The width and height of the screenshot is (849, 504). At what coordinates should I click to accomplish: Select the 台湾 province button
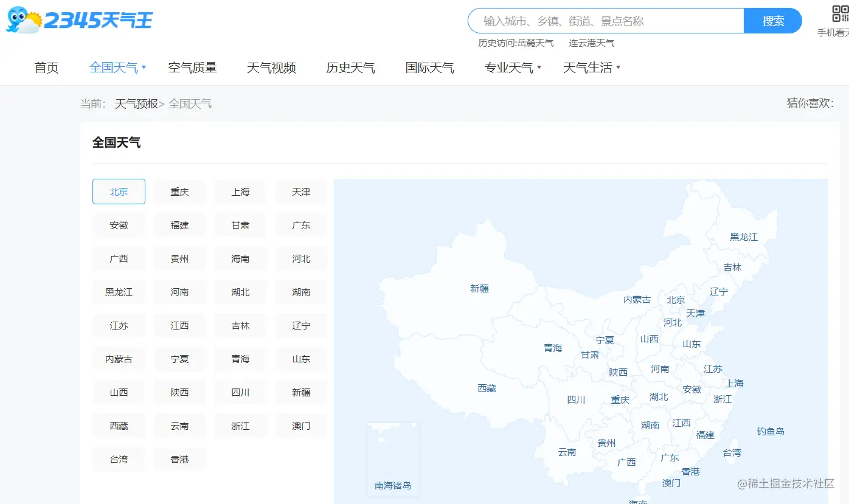click(x=119, y=459)
